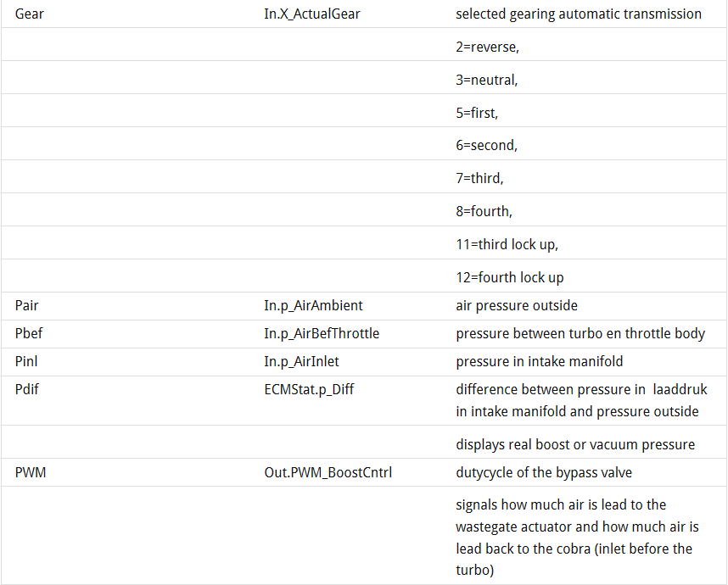The image size is (728, 585).
Task: Click the '2=reverse,' table entry
Action: point(487,47)
